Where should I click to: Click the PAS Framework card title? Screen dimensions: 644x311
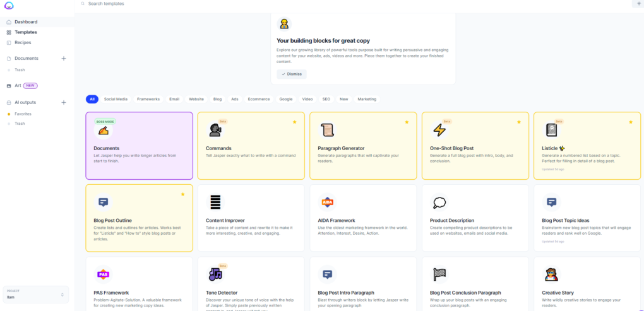111,293
